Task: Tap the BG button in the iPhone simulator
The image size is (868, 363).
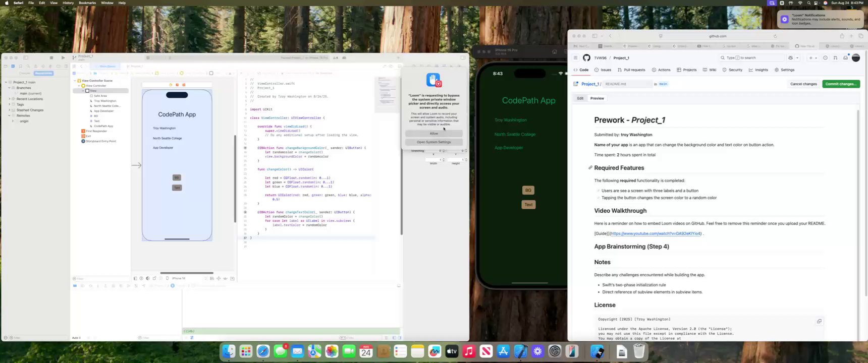Action: pos(528,190)
